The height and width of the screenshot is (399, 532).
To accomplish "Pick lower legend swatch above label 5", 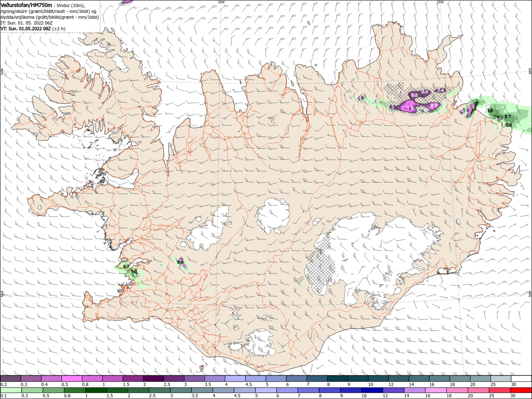I will (x=266, y=390).
